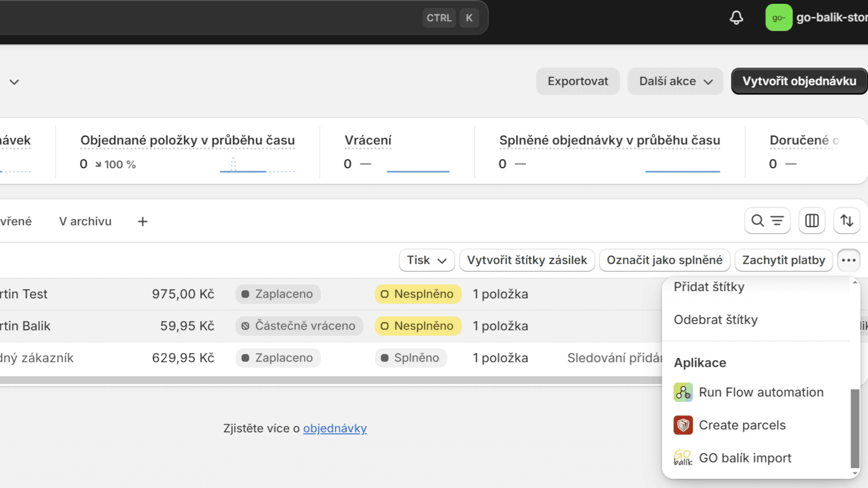
Task: Open the notifications bell
Action: pyautogui.click(x=736, y=18)
